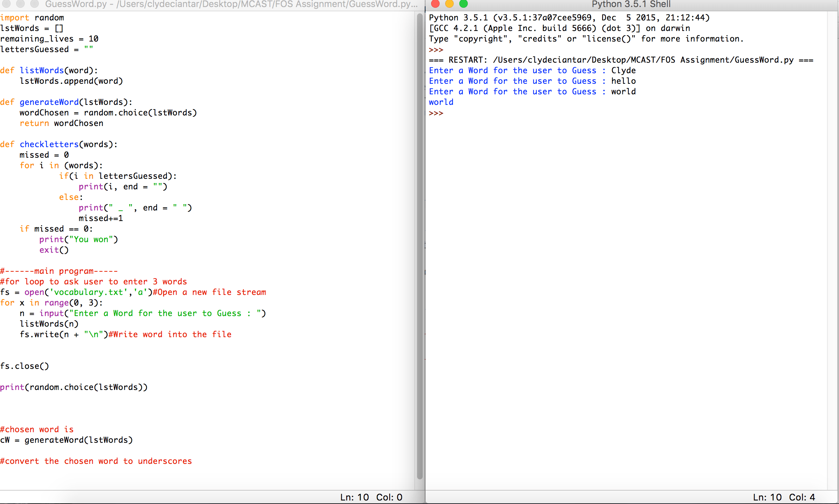Maximize the Python Shell with green button

click(464, 4)
